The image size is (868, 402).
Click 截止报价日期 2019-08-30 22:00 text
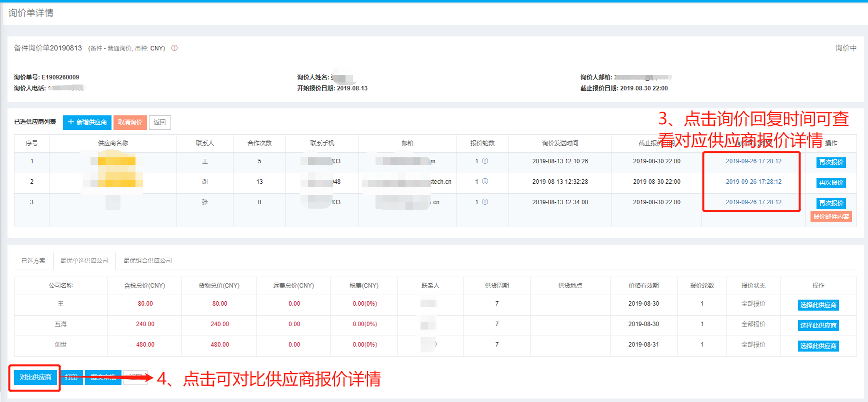[624, 88]
